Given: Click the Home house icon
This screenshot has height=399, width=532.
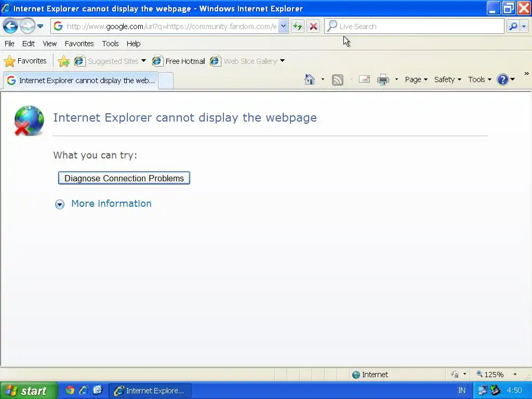Looking at the screenshot, I should click(310, 79).
